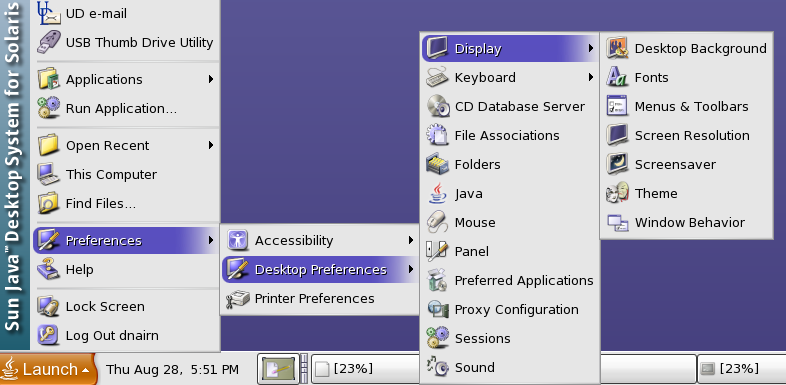Click the panel clock showing Thu Aug 28
786x385 pixels.
(172, 370)
